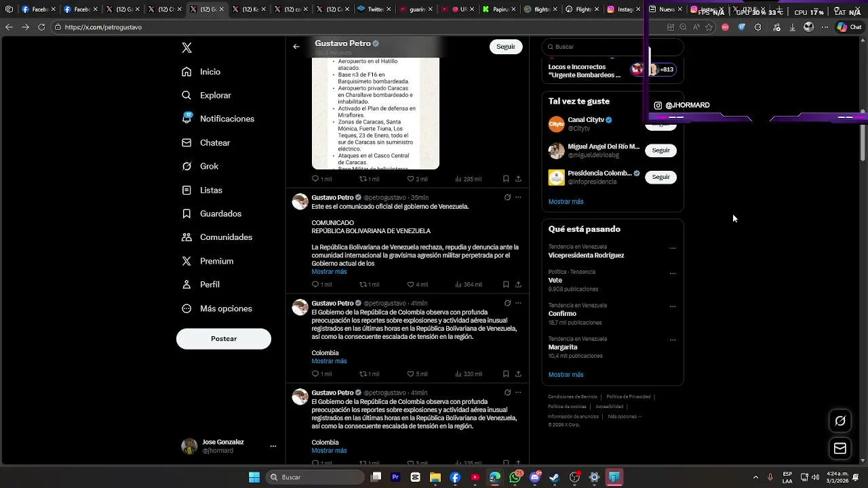Viewport: 868px width, 488px height.
Task: Share the post with 330 mil views
Action: (x=518, y=374)
